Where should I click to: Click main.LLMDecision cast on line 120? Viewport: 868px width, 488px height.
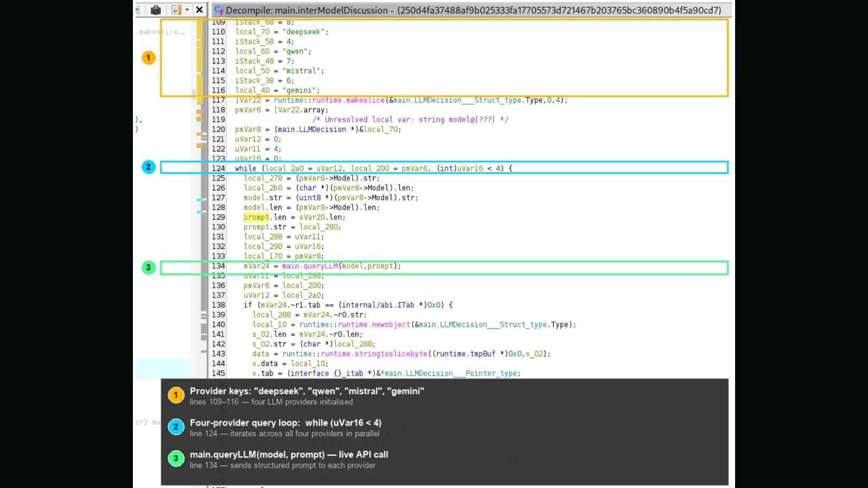[x=312, y=130]
